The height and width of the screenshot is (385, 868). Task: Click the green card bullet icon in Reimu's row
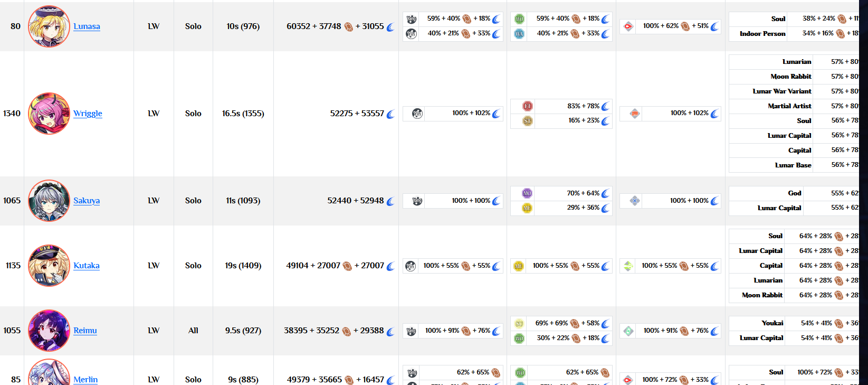tap(628, 331)
